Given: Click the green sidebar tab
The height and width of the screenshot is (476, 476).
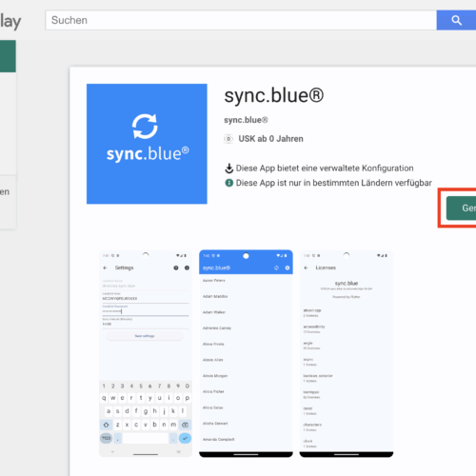Looking at the screenshot, I should (x=8, y=56).
